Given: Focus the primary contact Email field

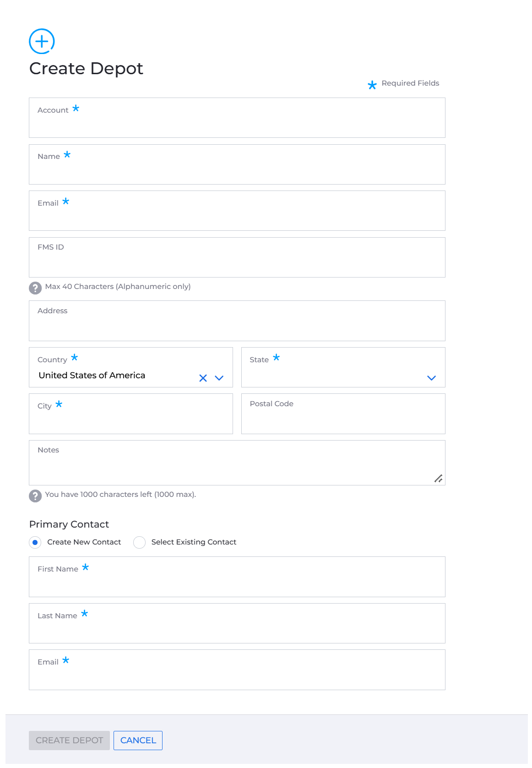Looking at the screenshot, I should (237, 670).
